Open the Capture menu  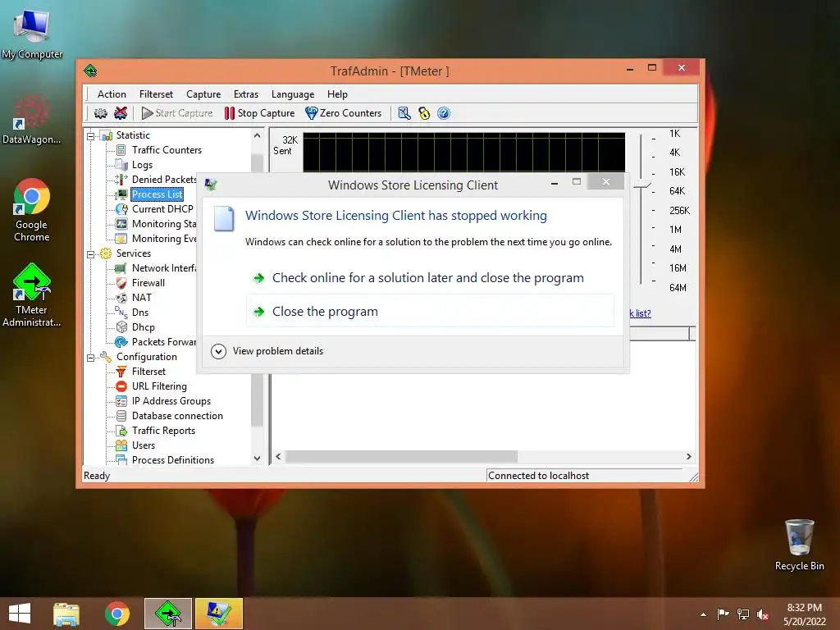(203, 94)
